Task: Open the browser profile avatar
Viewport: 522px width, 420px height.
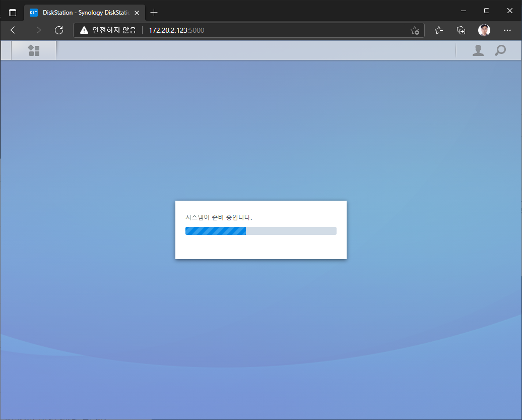Action: (x=484, y=30)
